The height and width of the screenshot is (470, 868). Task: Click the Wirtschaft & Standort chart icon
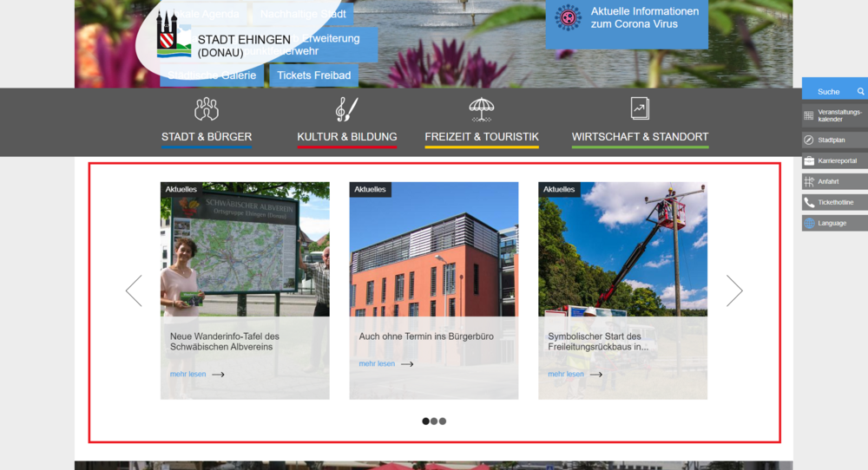[640, 108]
